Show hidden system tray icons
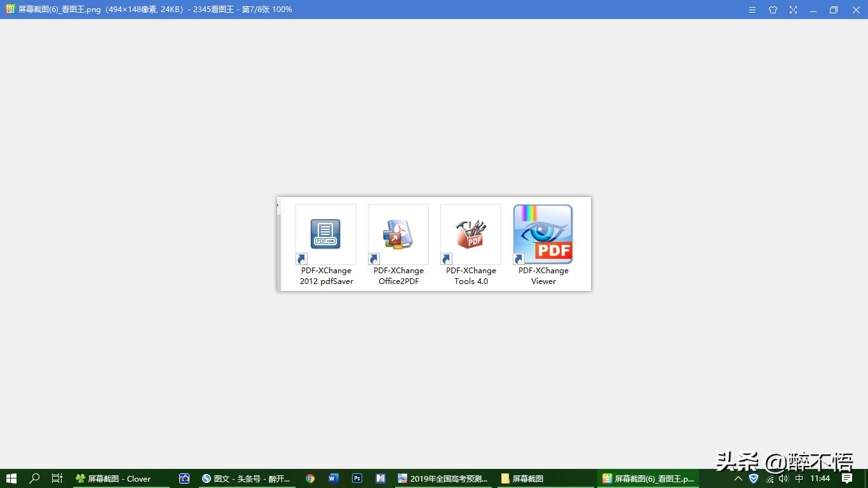The image size is (868, 488). click(738, 478)
